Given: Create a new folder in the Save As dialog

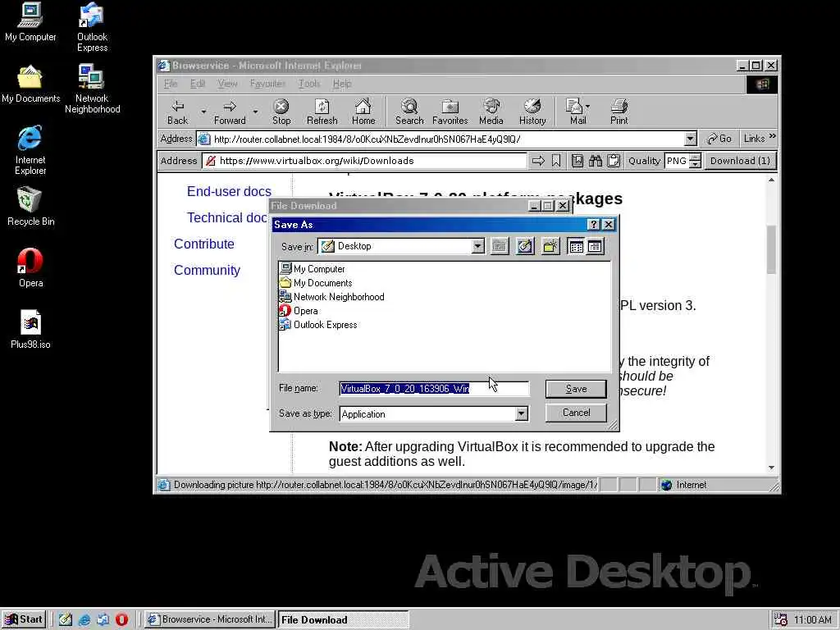Looking at the screenshot, I should [550, 246].
